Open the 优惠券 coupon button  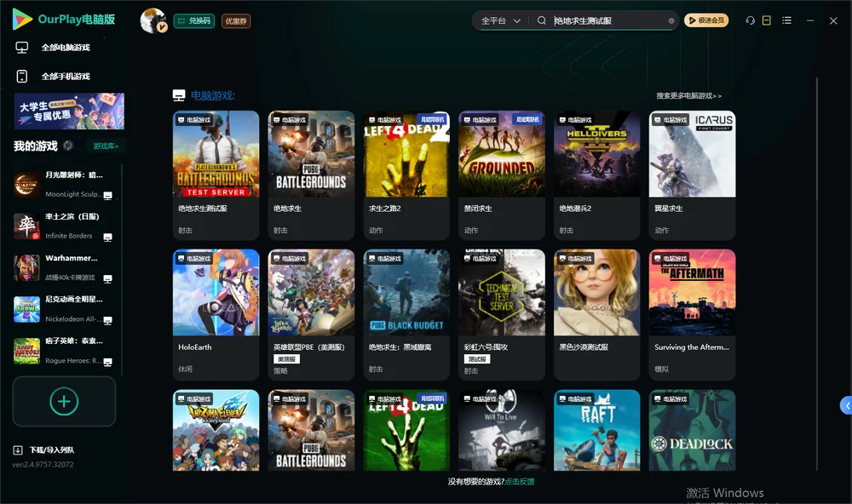pyautogui.click(x=236, y=21)
